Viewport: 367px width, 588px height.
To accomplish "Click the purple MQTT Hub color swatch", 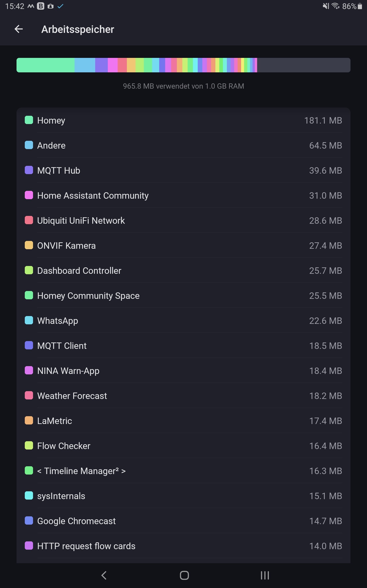I will pyautogui.click(x=29, y=170).
